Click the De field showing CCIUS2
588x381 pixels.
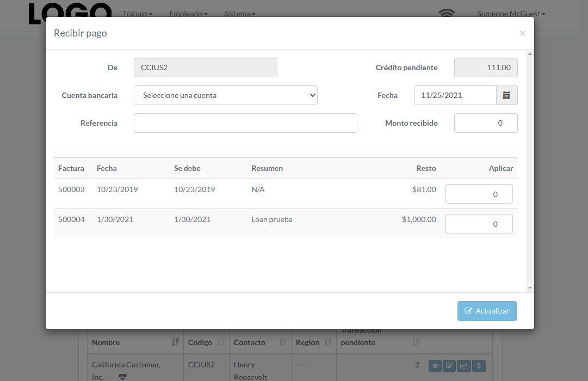pyautogui.click(x=206, y=67)
